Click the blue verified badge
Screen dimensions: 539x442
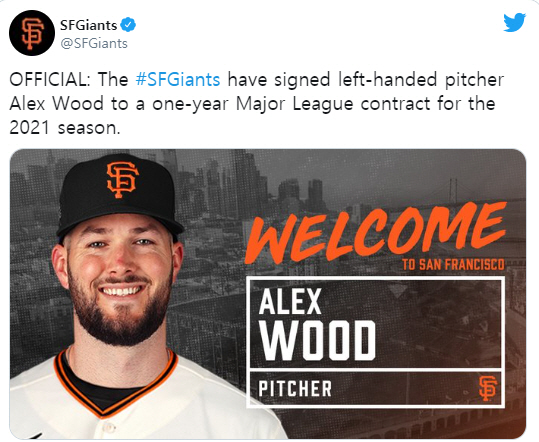(128, 25)
